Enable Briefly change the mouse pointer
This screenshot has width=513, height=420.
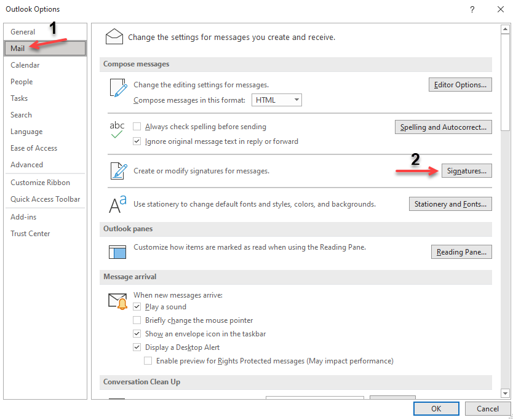tap(137, 320)
